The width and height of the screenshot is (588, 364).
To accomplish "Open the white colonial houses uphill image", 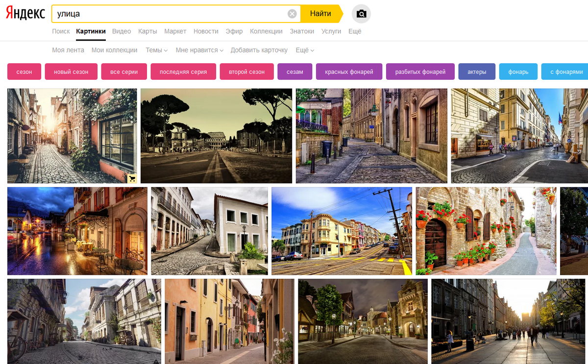I will pyautogui.click(x=210, y=231).
